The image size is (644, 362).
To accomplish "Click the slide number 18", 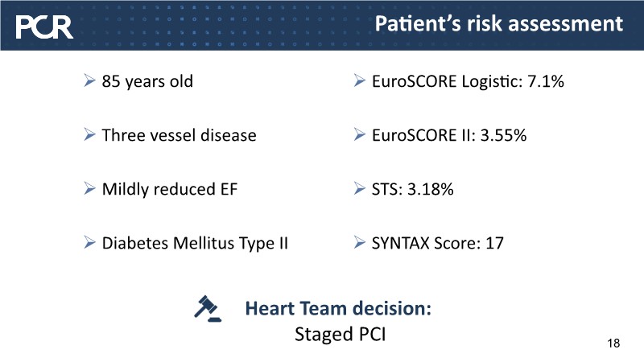I will point(613,344).
